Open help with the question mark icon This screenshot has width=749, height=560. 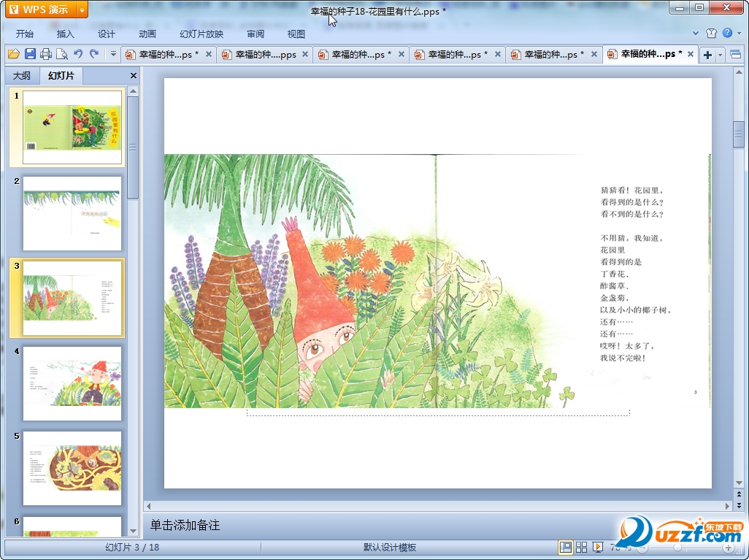coord(728,33)
